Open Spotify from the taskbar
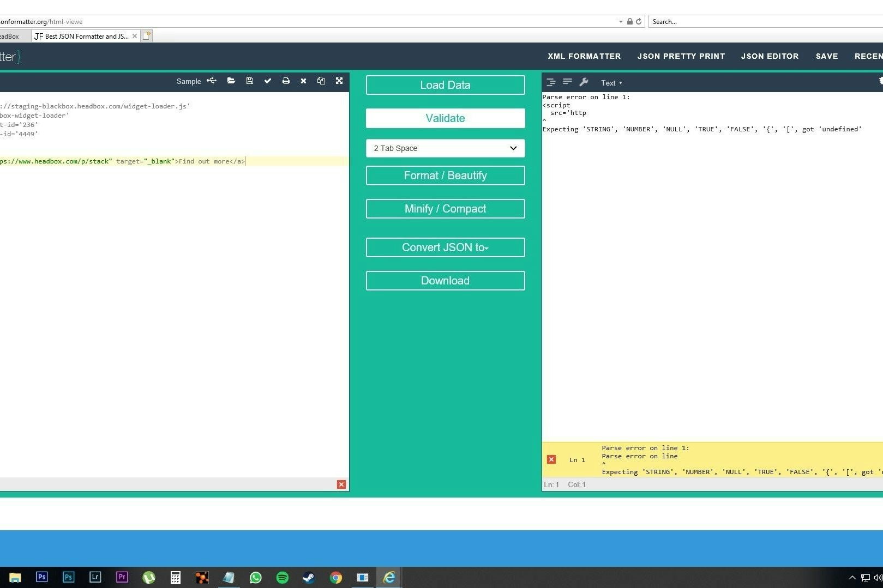This screenshot has height=588, width=883. [283, 578]
